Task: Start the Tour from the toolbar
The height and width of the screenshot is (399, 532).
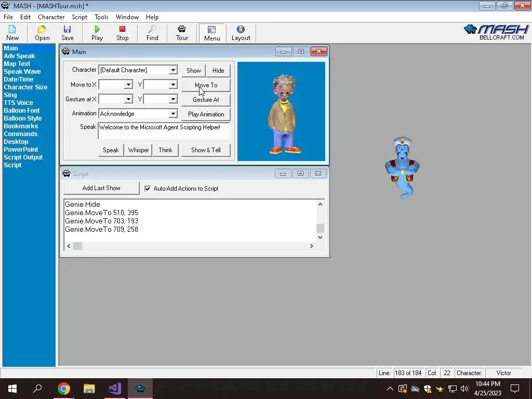Action: [182, 33]
